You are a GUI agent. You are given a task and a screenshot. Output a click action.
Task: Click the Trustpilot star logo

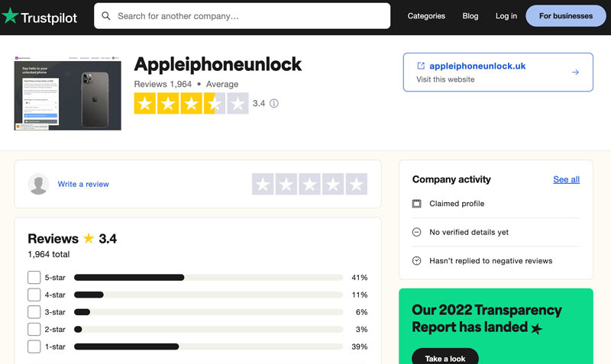point(10,15)
